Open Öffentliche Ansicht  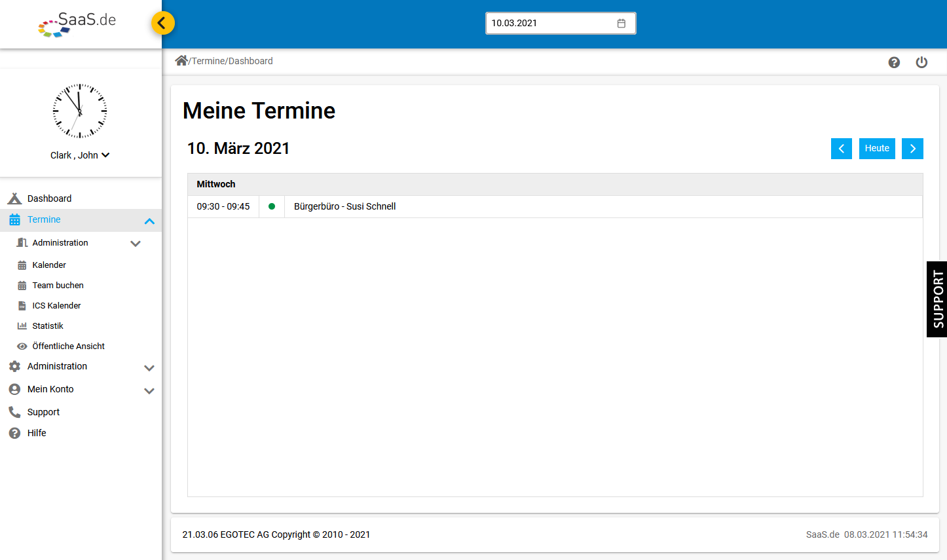(x=68, y=346)
